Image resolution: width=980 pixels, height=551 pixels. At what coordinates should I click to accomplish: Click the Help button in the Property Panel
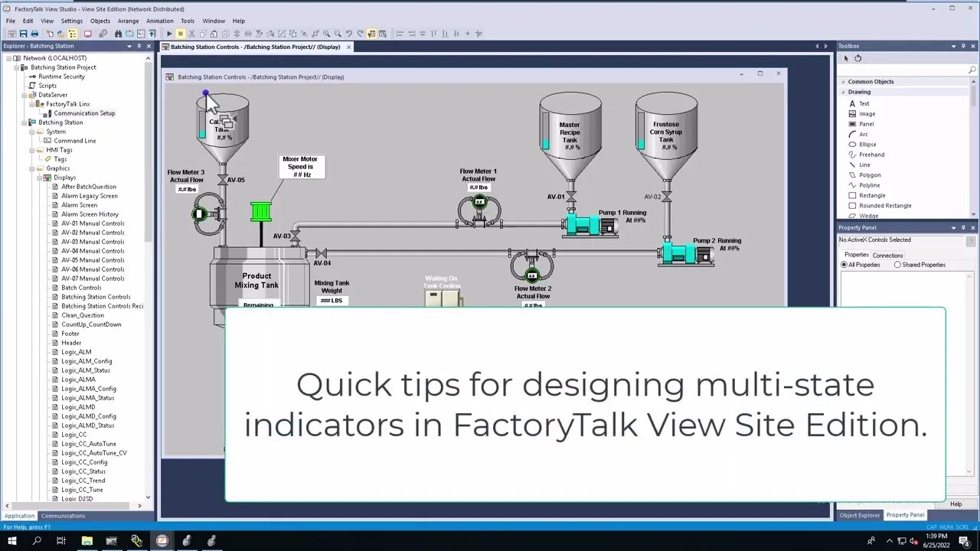coord(955,504)
